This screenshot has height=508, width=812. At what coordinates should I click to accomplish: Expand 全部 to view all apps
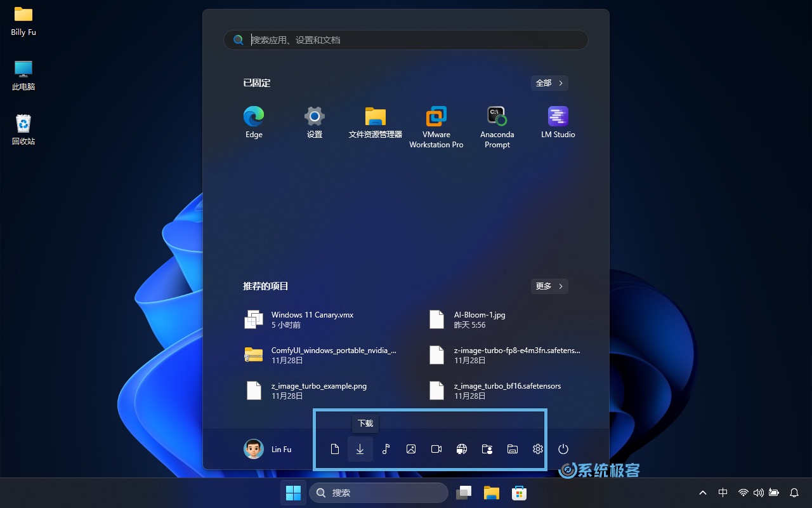point(549,83)
